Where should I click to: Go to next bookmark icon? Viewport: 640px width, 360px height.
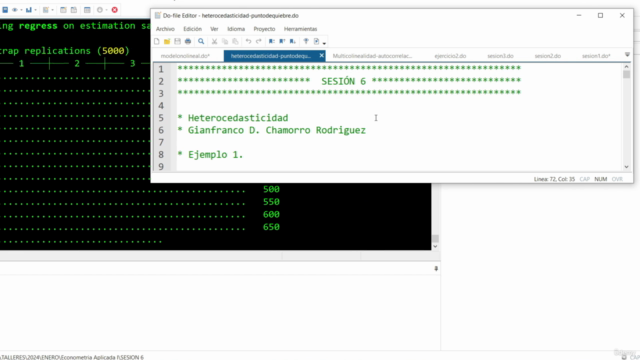[x=293, y=41]
